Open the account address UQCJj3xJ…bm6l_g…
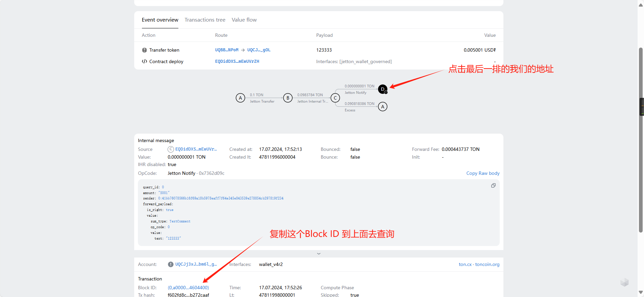This screenshot has width=644, height=297. 196,264
